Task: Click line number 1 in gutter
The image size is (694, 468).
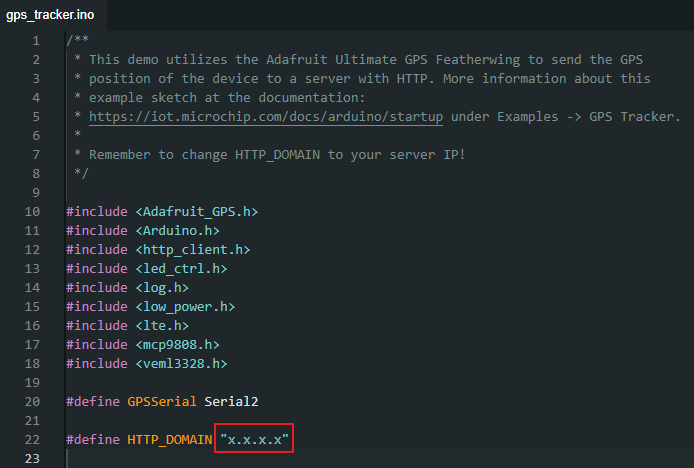Action: coord(36,41)
